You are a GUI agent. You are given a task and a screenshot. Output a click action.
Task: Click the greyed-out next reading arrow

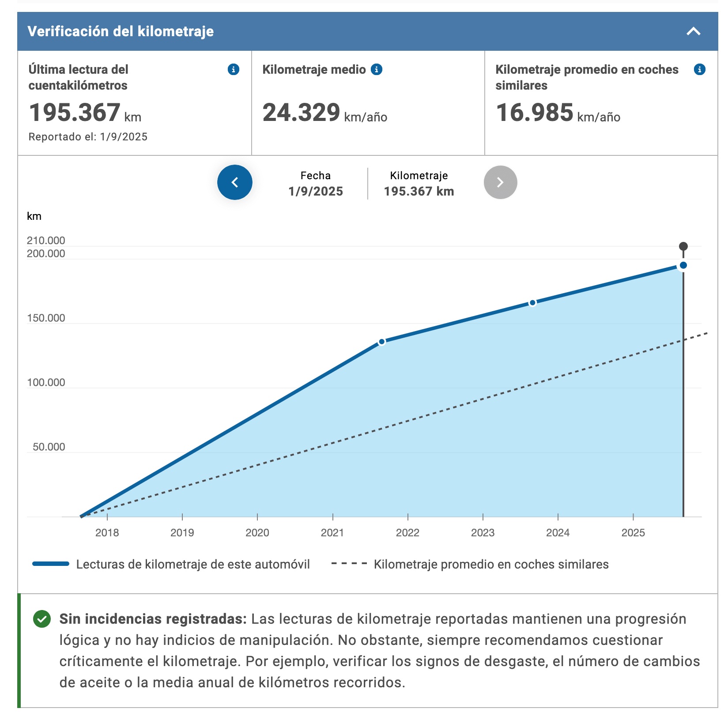500,182
